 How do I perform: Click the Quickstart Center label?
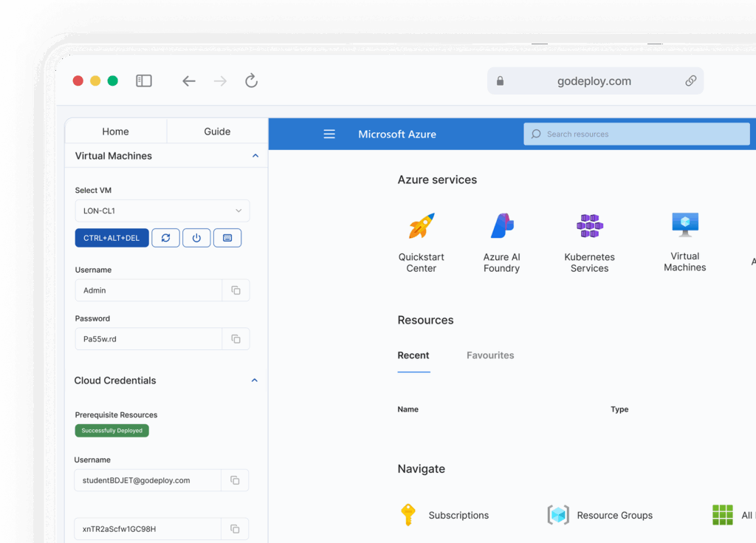[x=422, y=262]
